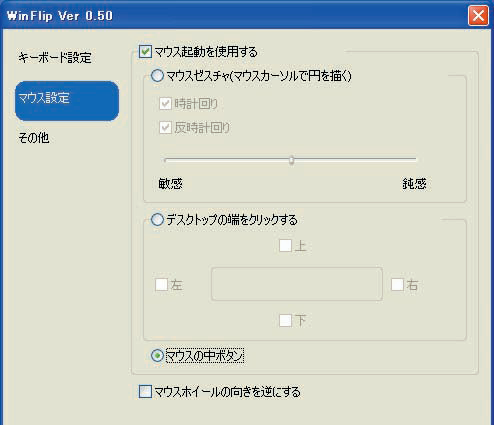The height and width of the screenshot is (425, 494).
Task: Check the 右 edge checkbox
Action: (x=397, y=285)
